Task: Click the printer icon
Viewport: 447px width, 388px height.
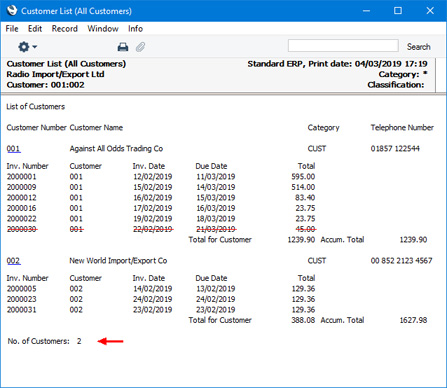Action: coord(123,47)
